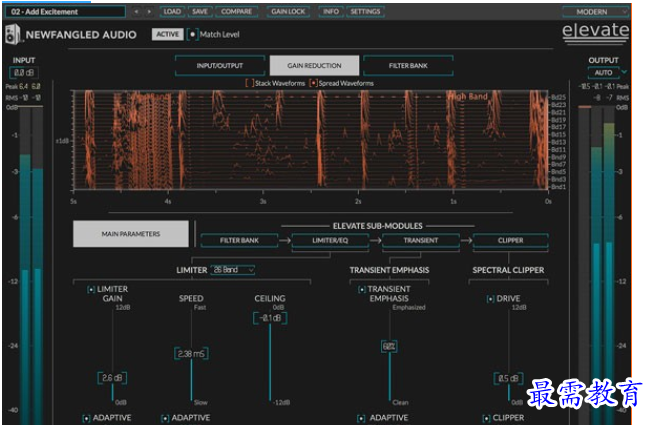This screenshot has width=651, height=425.
Task: Check the Stack Waveforms checkbox
Action: [249, 83]
